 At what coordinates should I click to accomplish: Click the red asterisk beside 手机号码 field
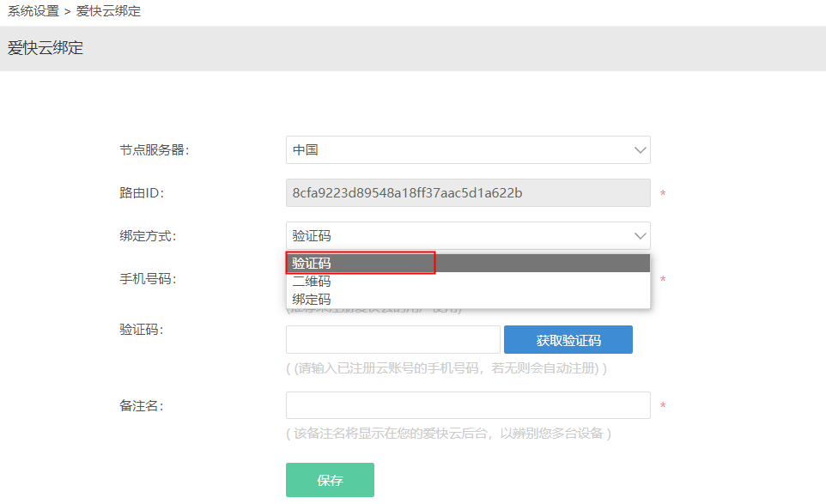point(663,279)
